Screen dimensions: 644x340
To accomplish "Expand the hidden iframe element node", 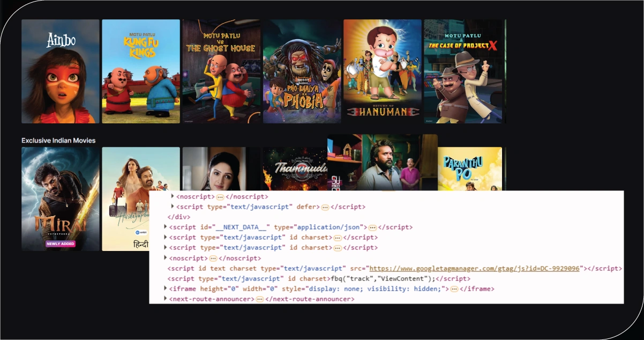I will tap(164, 289).
